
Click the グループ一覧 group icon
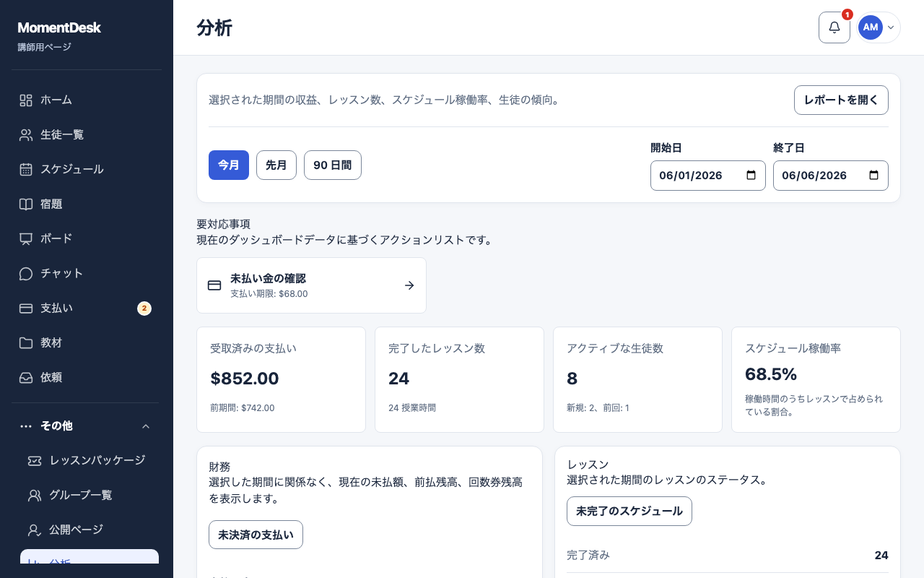[35, 496]
